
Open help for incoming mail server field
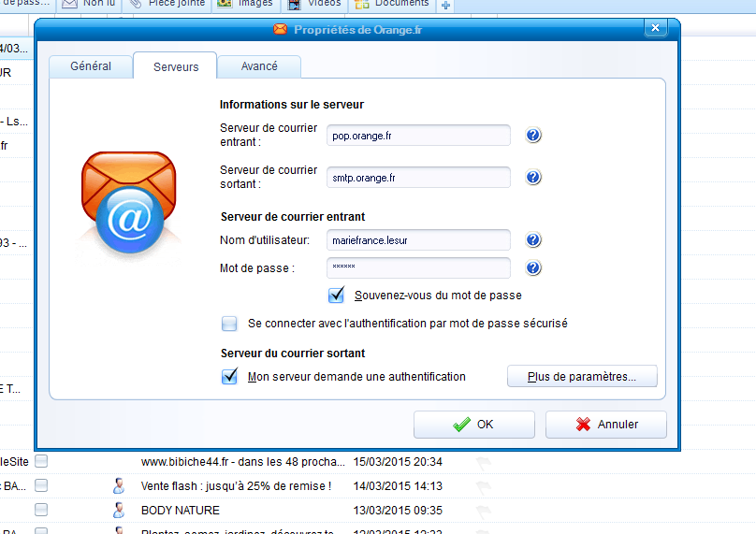pyautogui.click(x=532, y=136)
